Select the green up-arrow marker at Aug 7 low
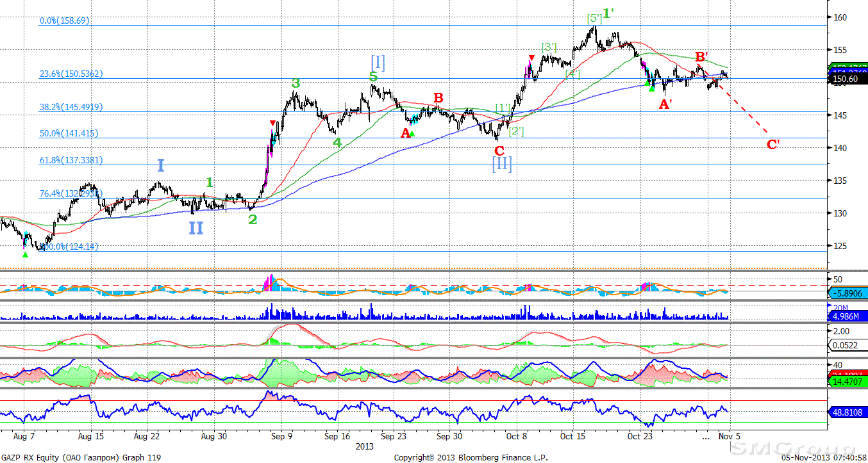Image resolution: width=868 pixels, height=463 pixels. tap(25, 255)
